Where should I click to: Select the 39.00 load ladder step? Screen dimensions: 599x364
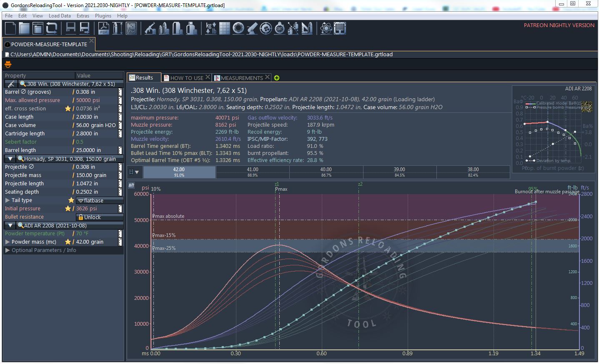399,172
